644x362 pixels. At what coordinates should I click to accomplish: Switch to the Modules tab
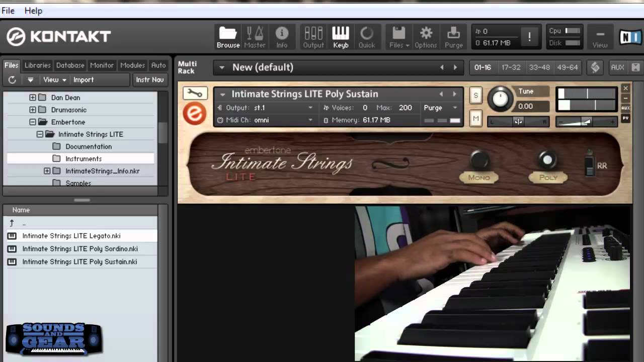pyautogui.click(x=132, y=65)
